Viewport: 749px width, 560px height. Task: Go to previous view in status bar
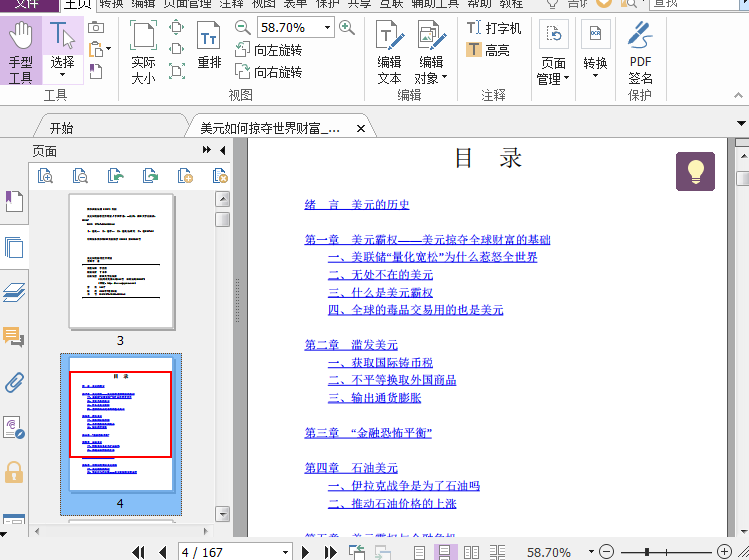[x=357, y=552]
